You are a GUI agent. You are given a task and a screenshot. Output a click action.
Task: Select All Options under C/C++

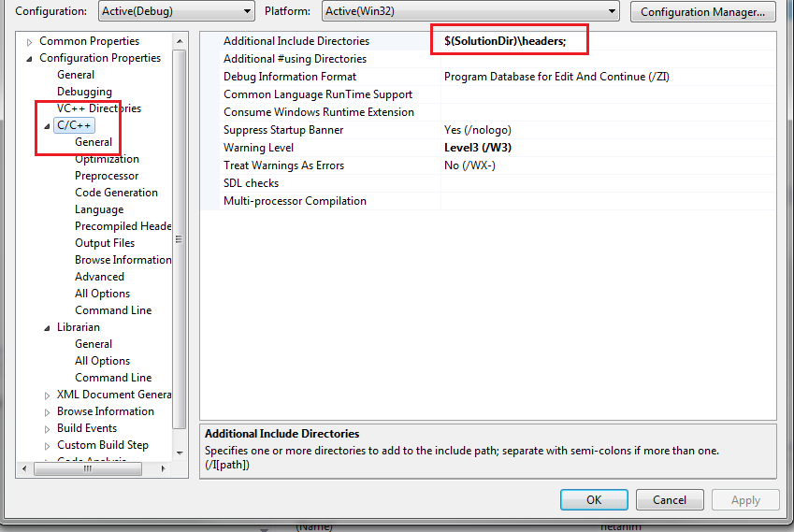tap(102, 294)
